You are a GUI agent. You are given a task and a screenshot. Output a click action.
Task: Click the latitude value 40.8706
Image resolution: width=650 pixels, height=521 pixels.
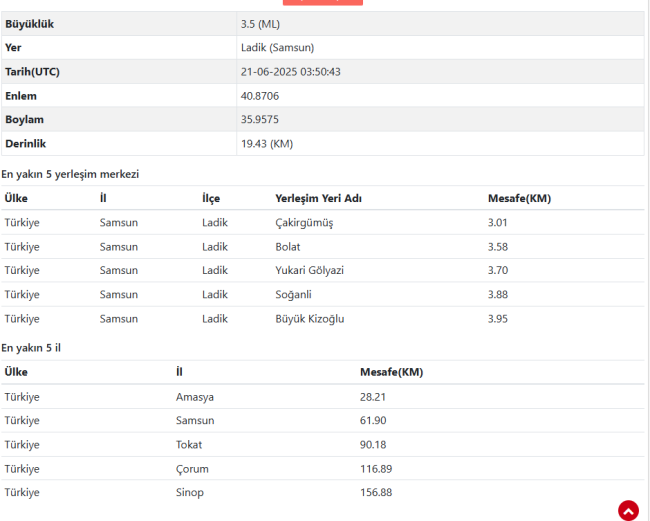pos(260,95)
